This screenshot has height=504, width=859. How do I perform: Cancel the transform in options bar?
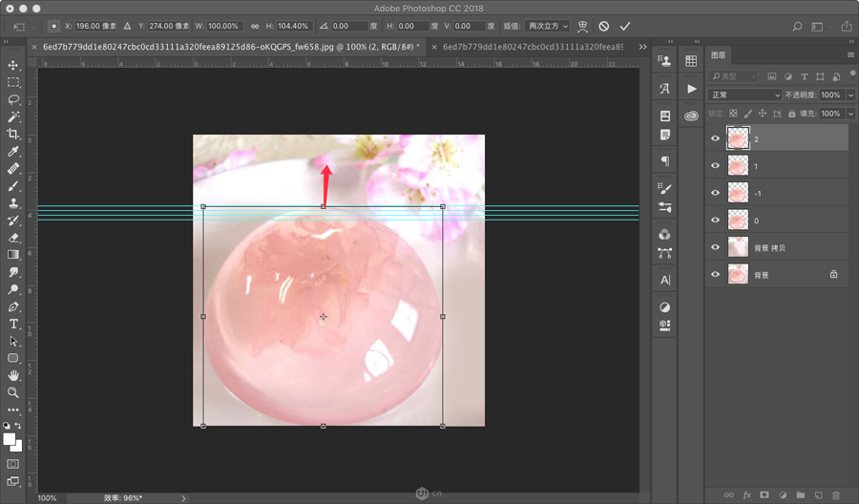point(603,27)
